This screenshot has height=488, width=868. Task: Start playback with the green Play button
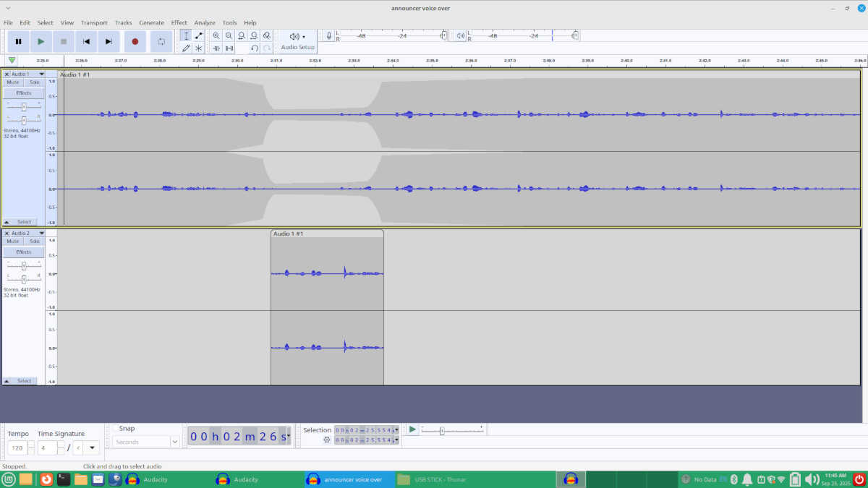(41, 42)
